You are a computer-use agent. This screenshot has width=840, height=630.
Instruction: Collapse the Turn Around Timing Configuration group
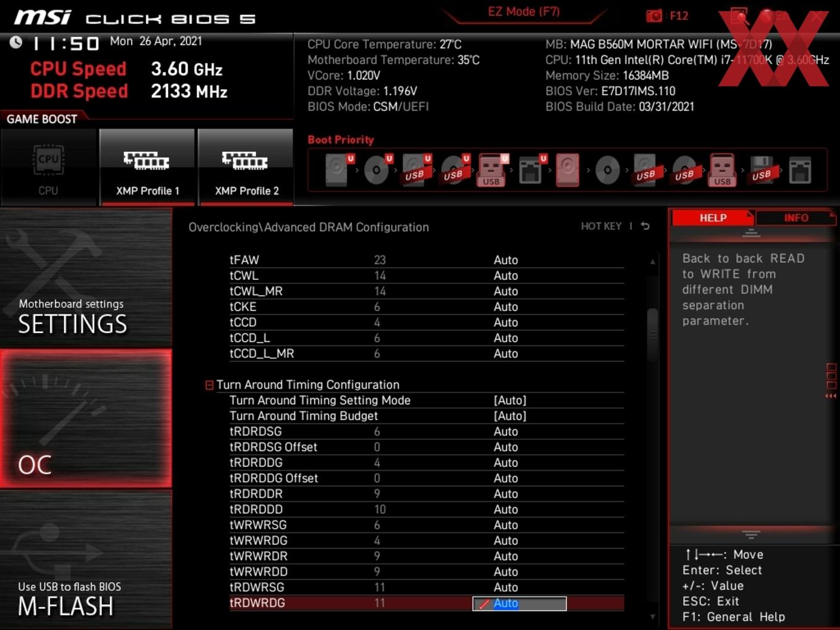209,385
